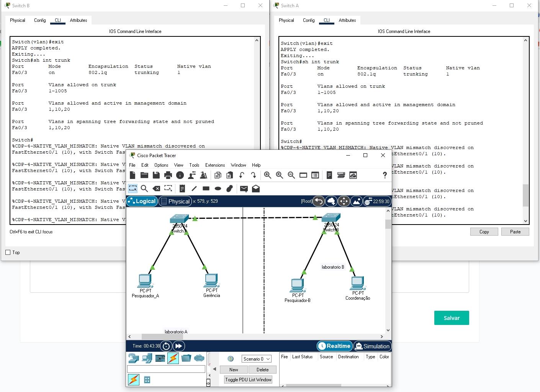540x392 pixels.
Task: Click the green Salvar button
Action: (452, 318)
